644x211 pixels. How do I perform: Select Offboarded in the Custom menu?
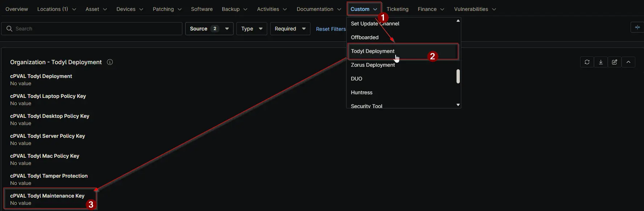[x=401, y=37]
